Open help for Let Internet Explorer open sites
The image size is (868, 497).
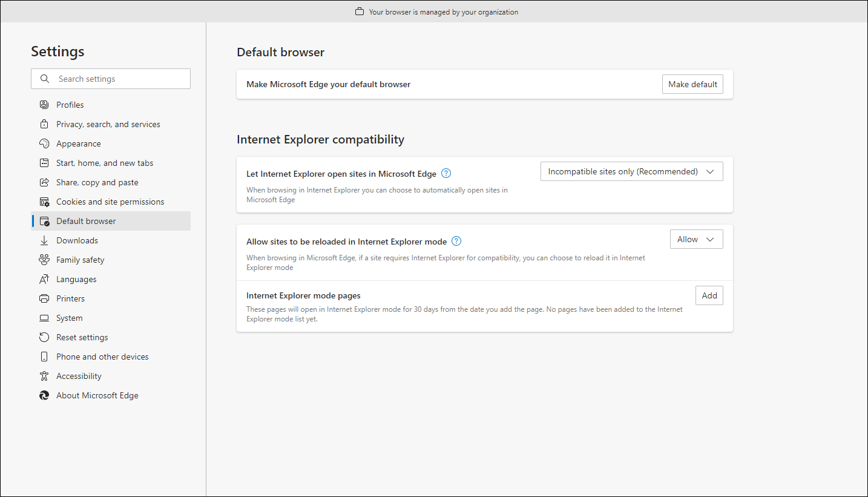(x=446, y=173)
